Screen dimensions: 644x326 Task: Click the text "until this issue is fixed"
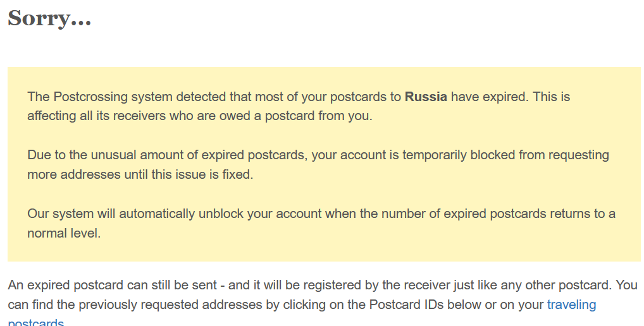[x=187, y=174]
